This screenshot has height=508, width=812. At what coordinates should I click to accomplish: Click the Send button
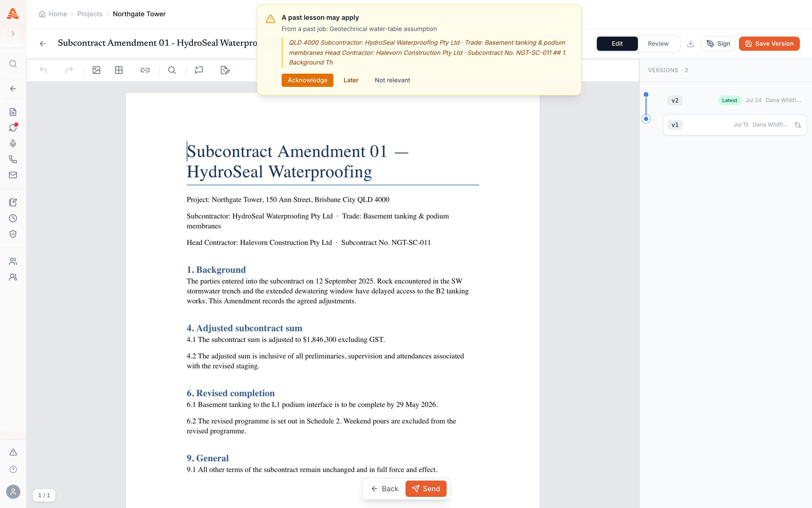pos(426,489)
